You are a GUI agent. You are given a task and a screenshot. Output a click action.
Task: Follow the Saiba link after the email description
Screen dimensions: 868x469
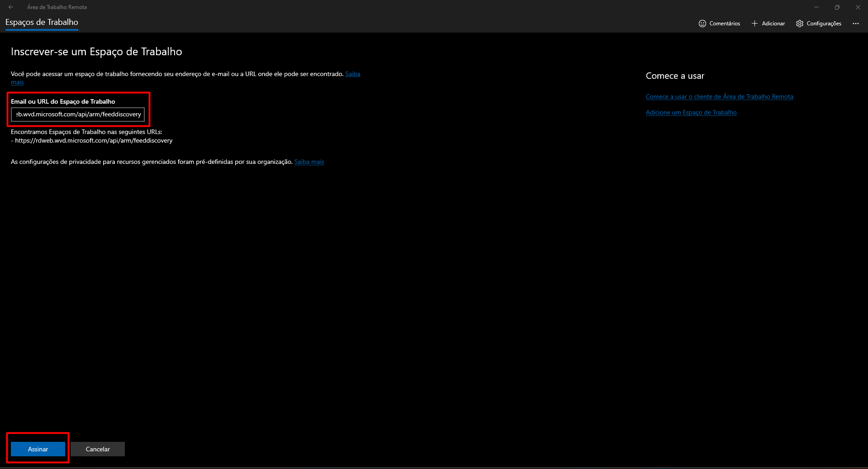[x=352, y=74]
